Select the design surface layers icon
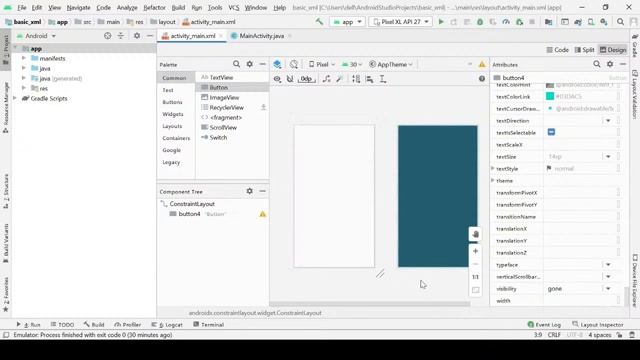This screenshot has height=360, width=640. pyautogui.click(x=277, y=64)
